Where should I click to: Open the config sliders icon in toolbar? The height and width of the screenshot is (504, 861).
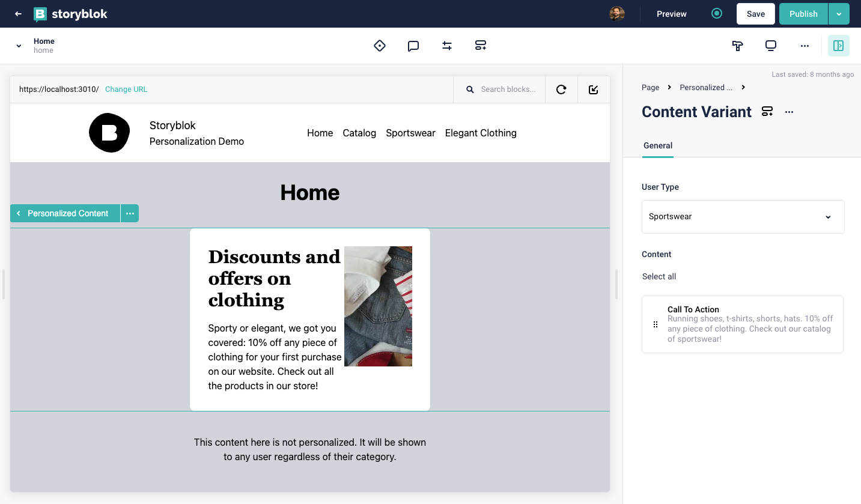[447, 46]
